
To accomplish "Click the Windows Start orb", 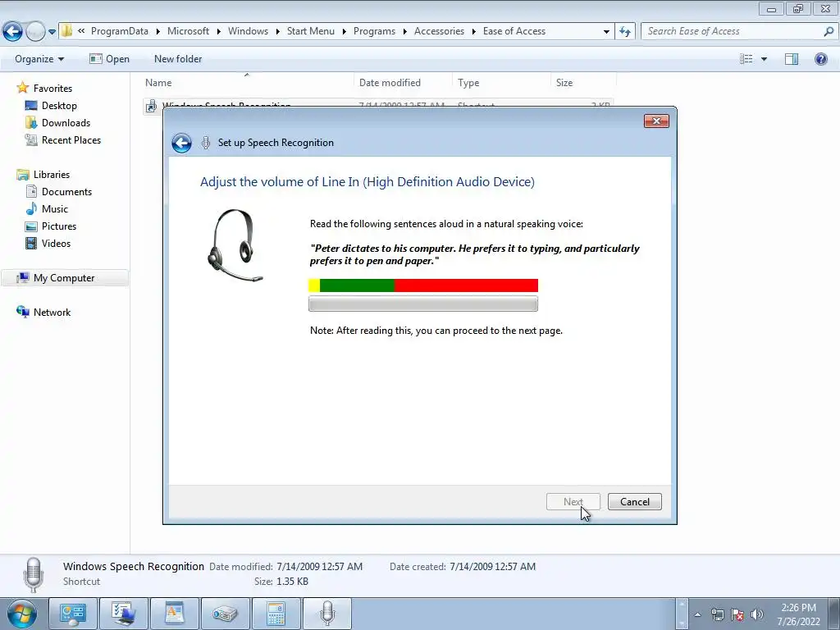I will [x=21, y=614].
